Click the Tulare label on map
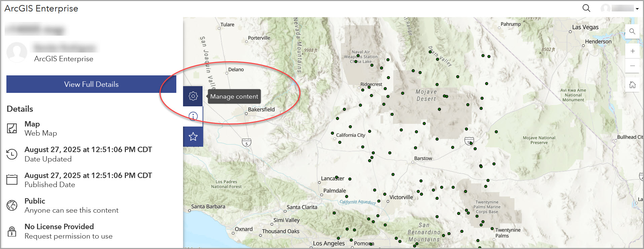This screenshot has width=644, height=249. (227, 24)
